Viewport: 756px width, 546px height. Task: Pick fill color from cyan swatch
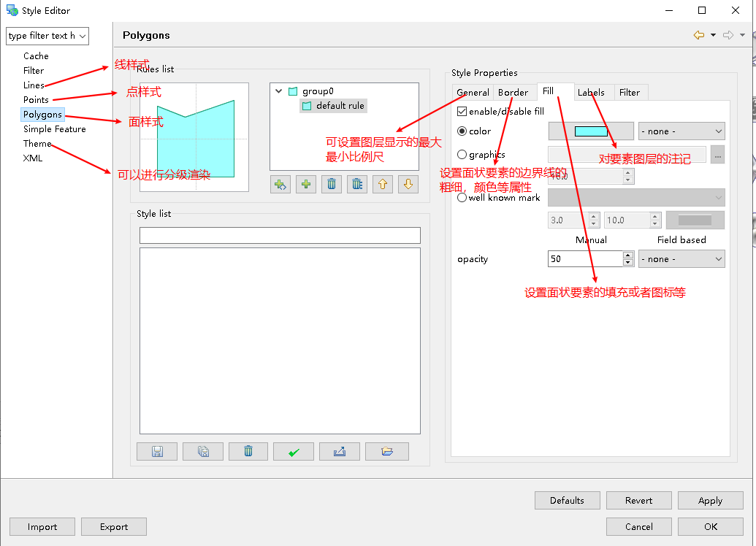tap(591, 131)
